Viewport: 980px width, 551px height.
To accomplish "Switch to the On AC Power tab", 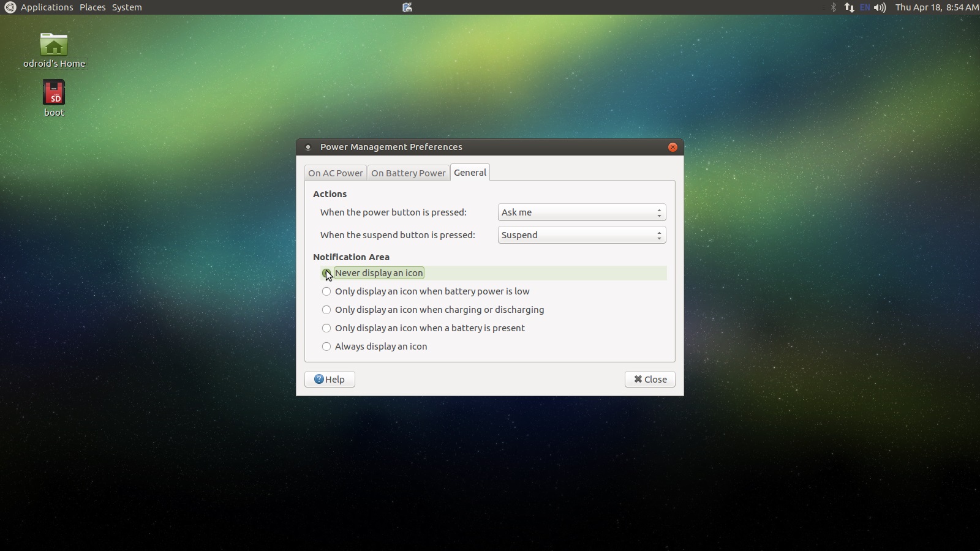I will point(335,173).
